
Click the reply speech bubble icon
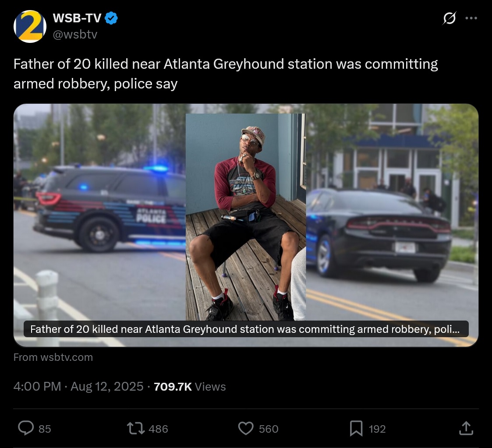click(26, 428)
